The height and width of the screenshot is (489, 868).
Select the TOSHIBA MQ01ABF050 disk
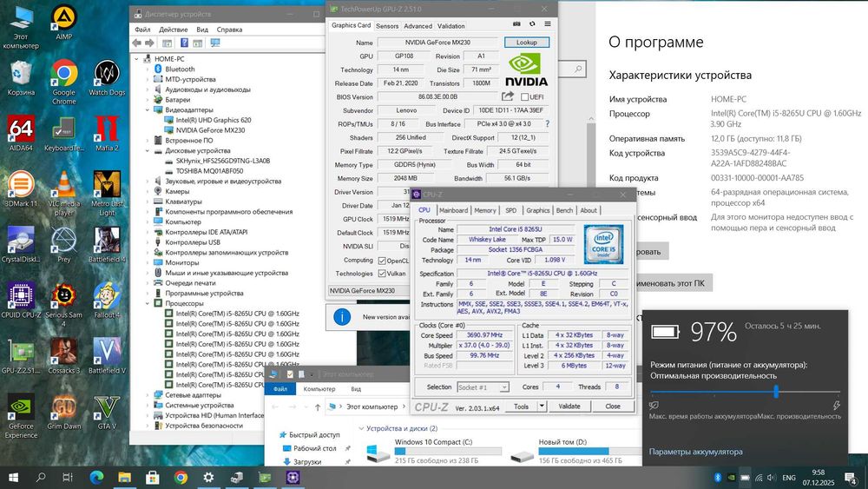tap(209, 171)
